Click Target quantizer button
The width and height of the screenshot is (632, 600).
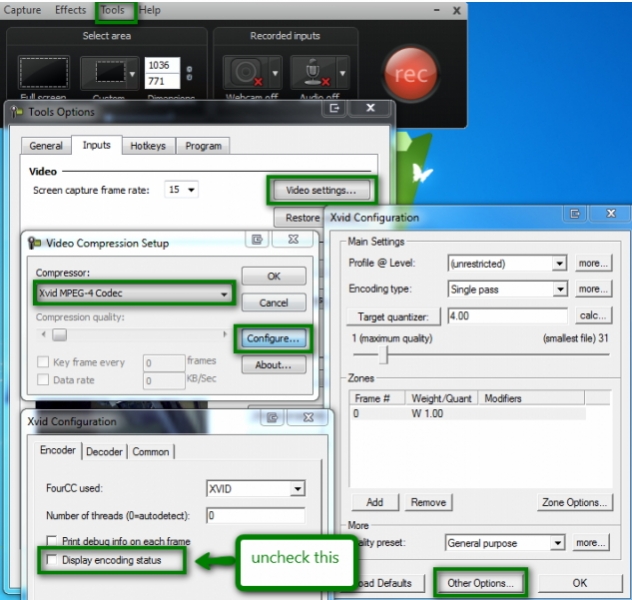(x=393, y=317)
